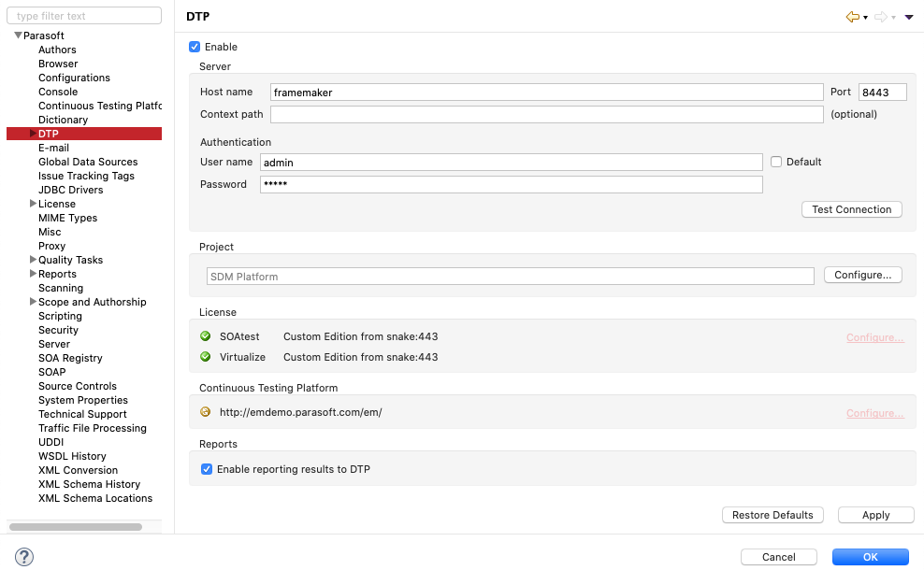Click the Port number field

click(882, 93)
